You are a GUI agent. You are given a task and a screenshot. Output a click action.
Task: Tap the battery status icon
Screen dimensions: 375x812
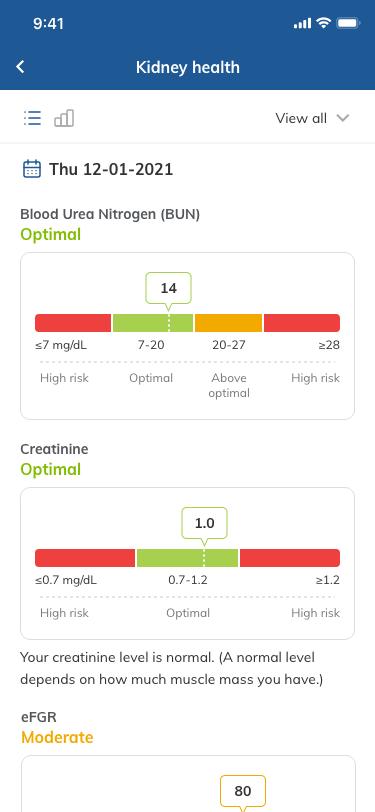click(348, 23)
